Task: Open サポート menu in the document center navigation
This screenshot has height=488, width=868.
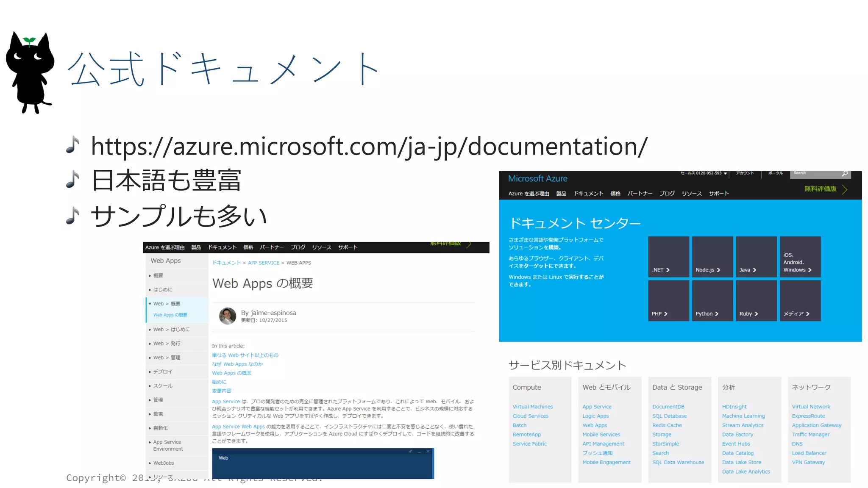Action: (719, 194)
